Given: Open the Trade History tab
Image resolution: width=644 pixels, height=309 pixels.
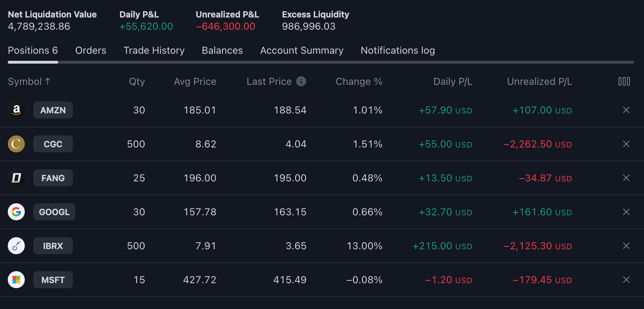Looking at the screenshot, I should [154, 51].
